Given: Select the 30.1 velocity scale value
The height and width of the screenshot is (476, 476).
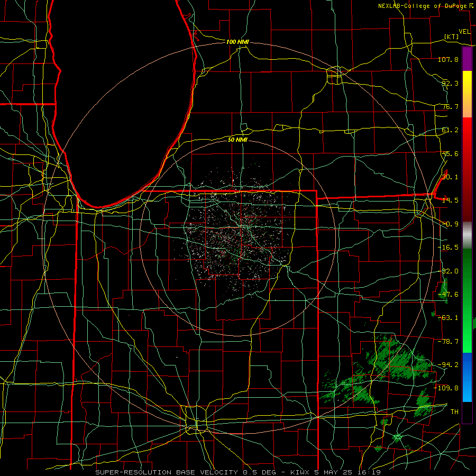Looking at the screenshot, I should (450, 177).
